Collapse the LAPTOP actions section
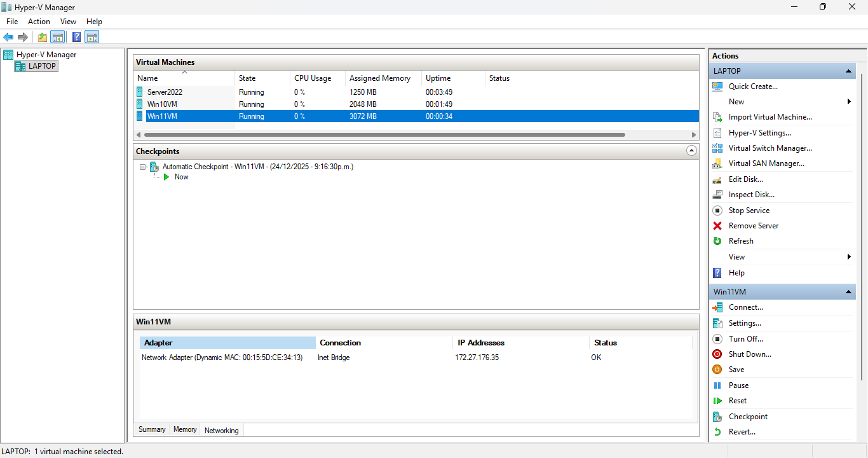Viewport: 868px width, 458px height. click(848, 71)
